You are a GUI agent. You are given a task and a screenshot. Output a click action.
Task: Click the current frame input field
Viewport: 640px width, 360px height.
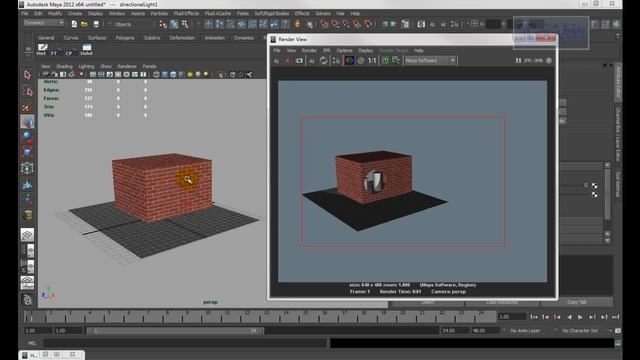click(x=511, y=317)
